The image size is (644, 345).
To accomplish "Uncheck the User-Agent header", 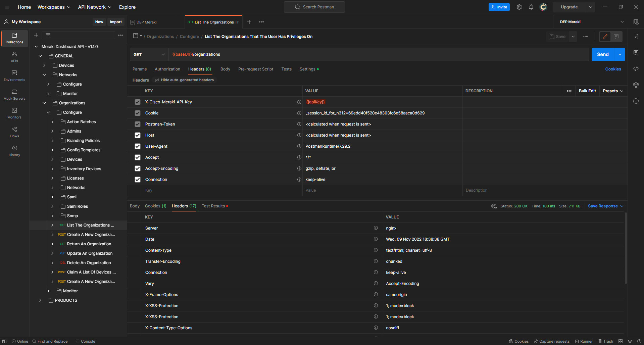I will click(138, 146).
